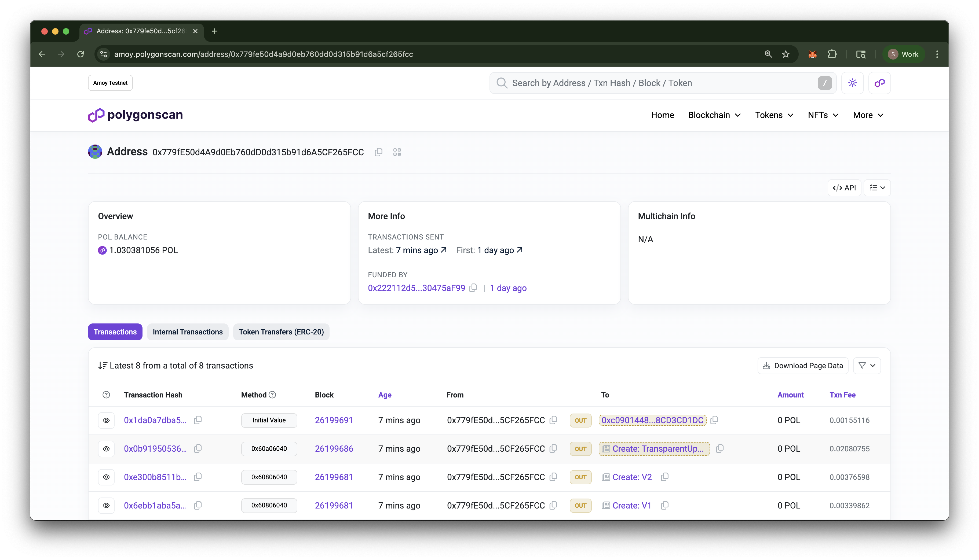Copy the Create: V2 contract address
Image resolution: width=979 pixels, height=560 pixels.
pyautogui.click(x=664, y=477)
